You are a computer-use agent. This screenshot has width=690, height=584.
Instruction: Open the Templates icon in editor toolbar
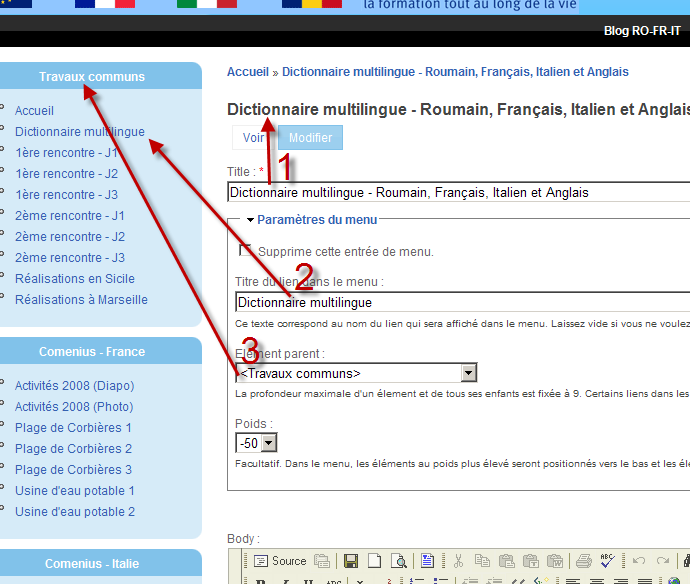pos(427,561)
